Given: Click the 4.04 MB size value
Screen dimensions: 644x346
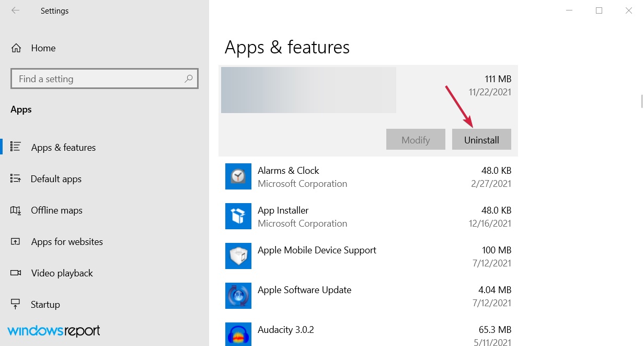Looking at the screenshot, I should pyautogui.click(x=495, y=290).
